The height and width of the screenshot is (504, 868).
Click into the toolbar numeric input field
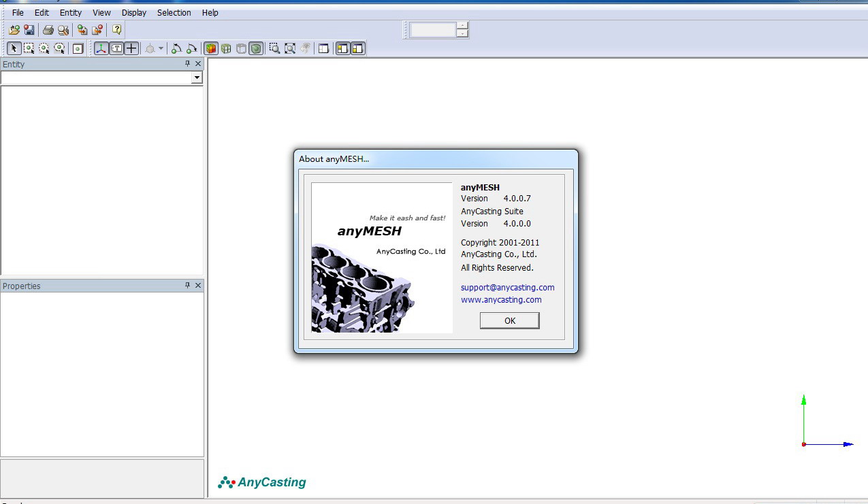click(x=433, y=30)
